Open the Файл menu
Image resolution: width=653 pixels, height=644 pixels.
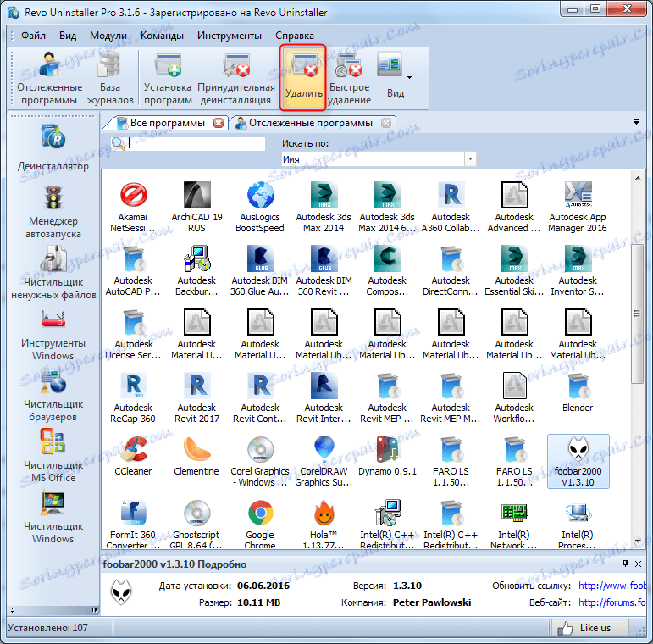click(33, 36)
